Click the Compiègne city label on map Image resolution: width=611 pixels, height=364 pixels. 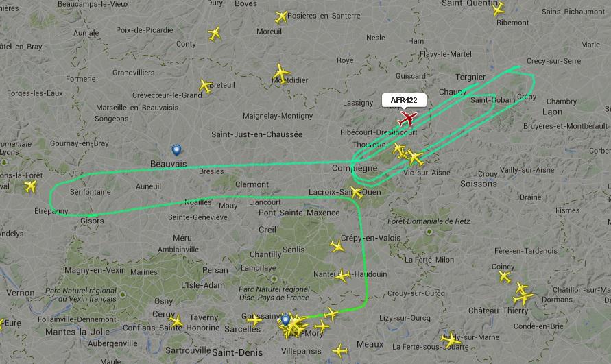pos(355,168)
